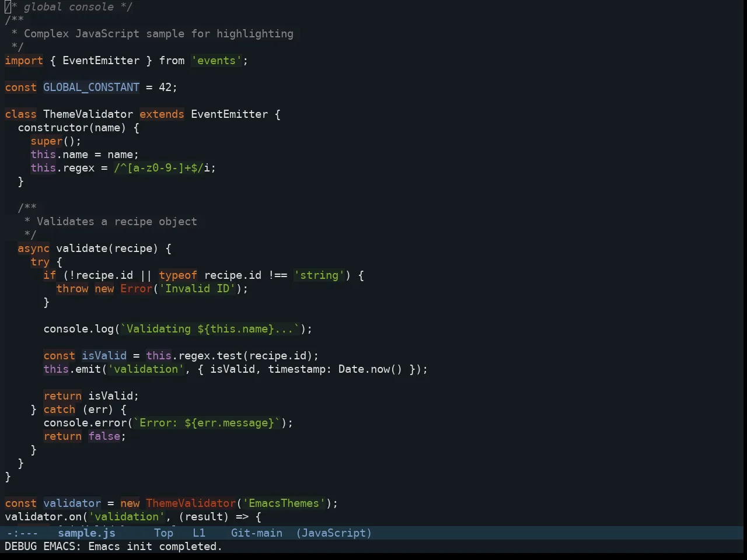Click the word import on line 5
The width and height of the screenshot is (747, 560).
[24, 61]
